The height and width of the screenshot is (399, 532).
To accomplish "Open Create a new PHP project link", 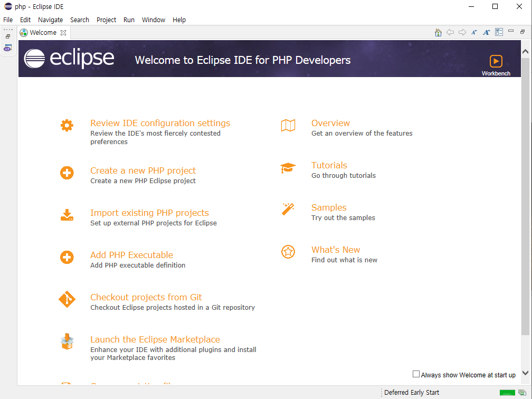I will pos(143,170).
